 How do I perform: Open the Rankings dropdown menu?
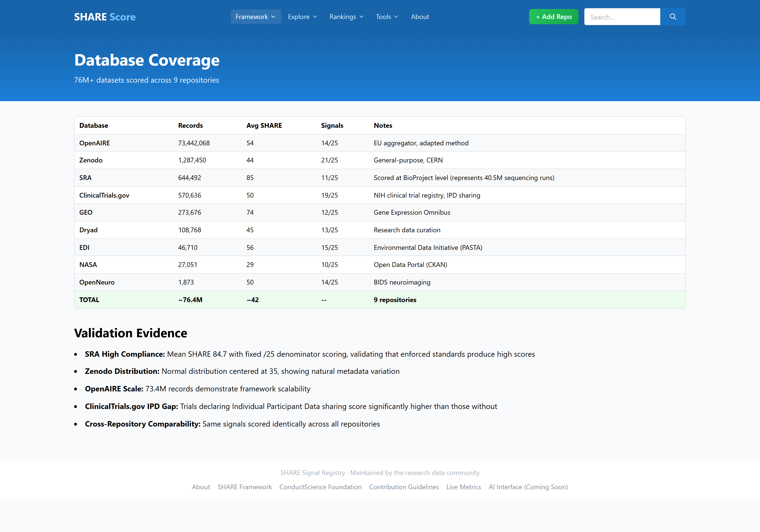coord(347,17)
